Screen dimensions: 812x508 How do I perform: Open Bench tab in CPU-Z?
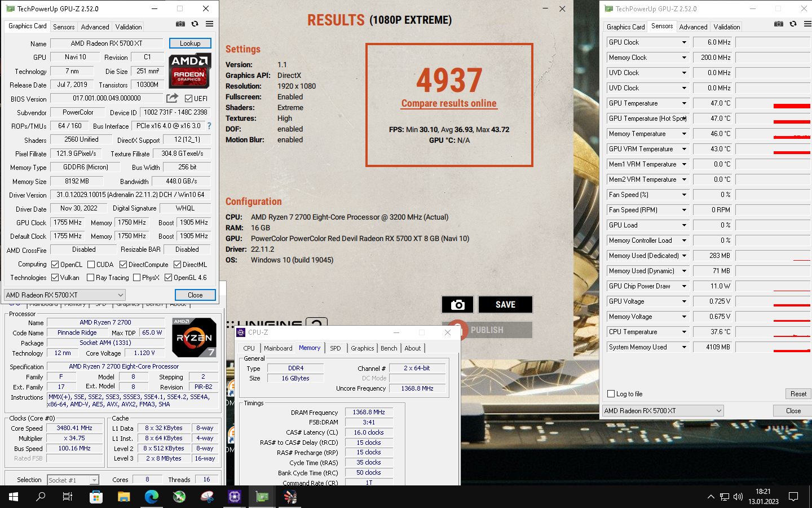[x=389, y=348]
